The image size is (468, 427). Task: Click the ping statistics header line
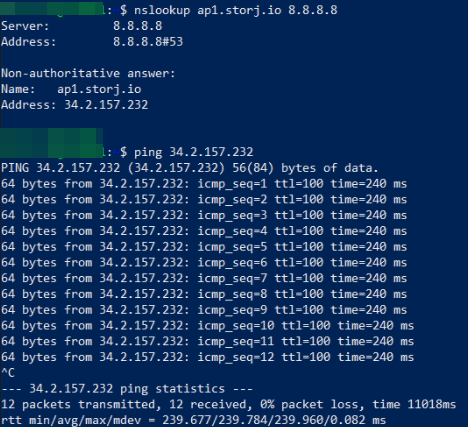click(127, 389)
